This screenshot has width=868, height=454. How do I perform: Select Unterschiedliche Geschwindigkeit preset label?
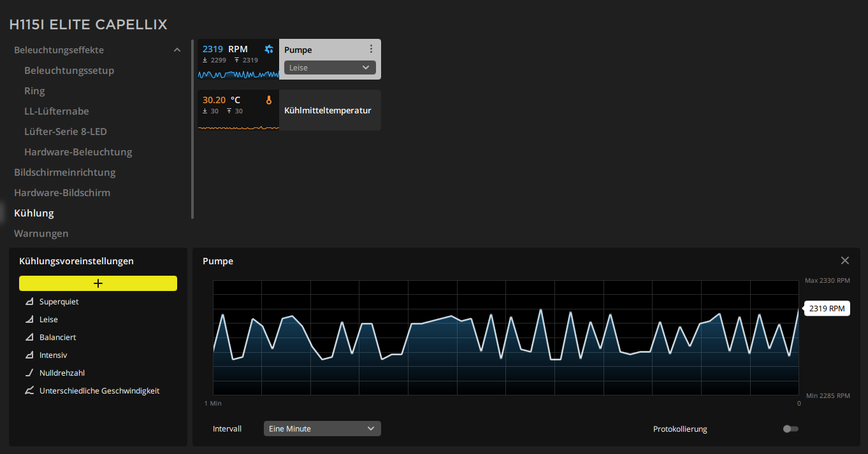[99, 391]
